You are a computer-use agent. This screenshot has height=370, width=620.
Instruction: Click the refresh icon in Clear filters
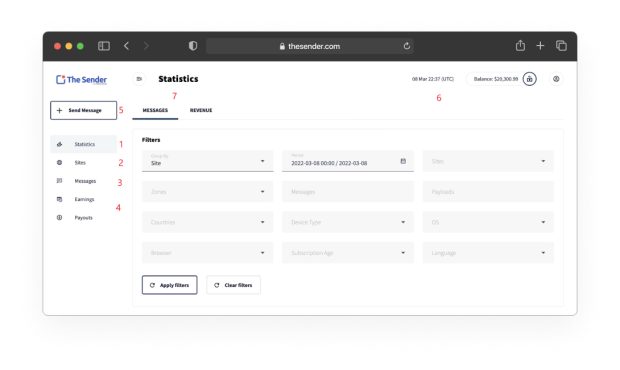pyautogui.click(x=217, y=285)
